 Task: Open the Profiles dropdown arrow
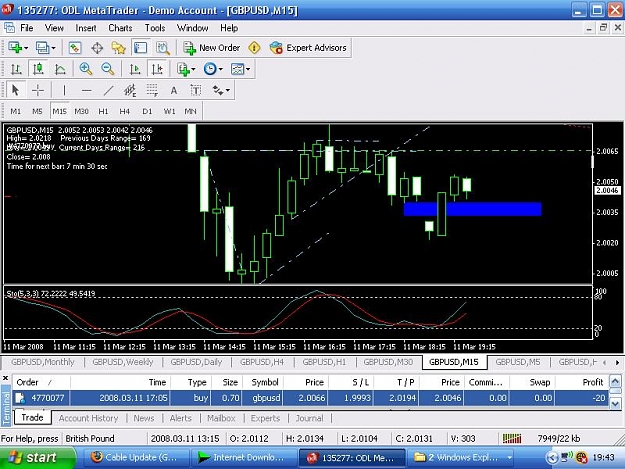click(53, 48)
